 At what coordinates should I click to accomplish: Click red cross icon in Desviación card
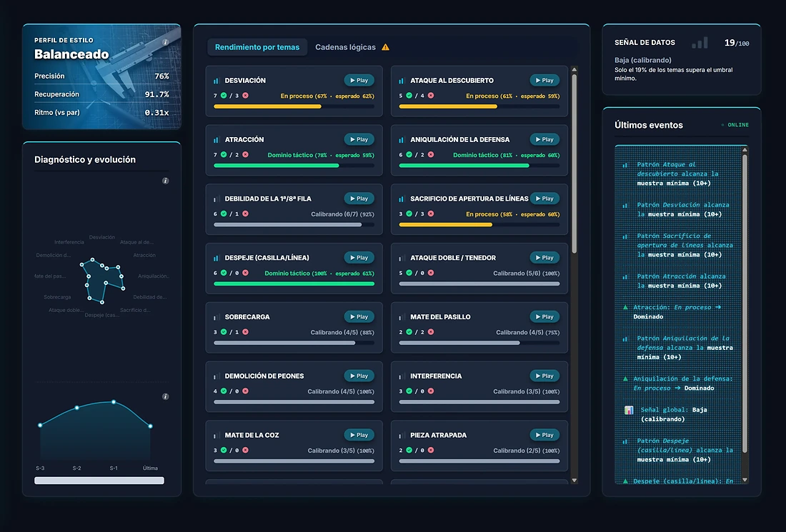pyautogui.click(x=246, y=96)
